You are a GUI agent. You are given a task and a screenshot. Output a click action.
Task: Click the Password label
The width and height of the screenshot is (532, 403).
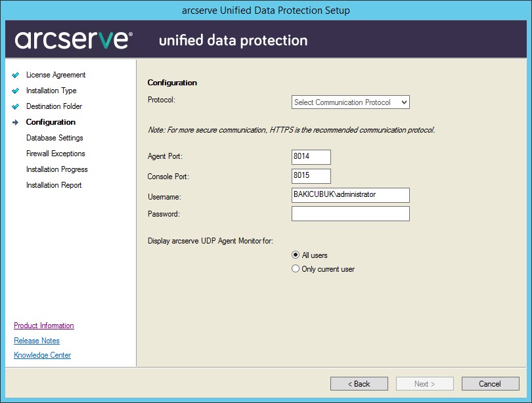click(x=164, y=214)
